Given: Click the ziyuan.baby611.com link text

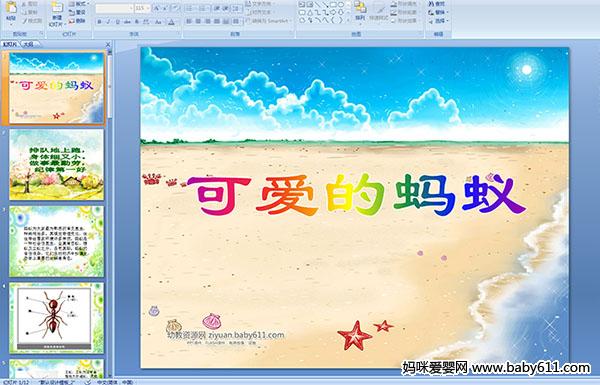Looking at the screenshot, I should [246, 335].
